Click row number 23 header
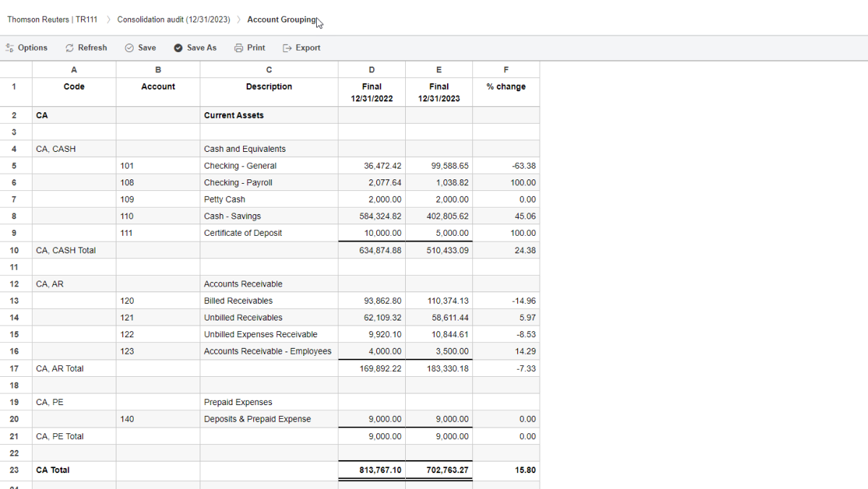The height and width of the screenshot is (489, 868). [14, 469]
